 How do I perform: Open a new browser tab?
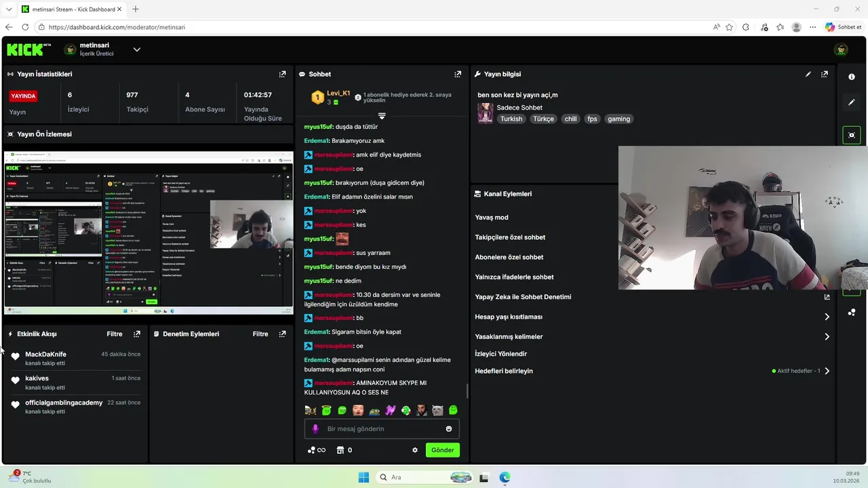(x=136, y=9)
